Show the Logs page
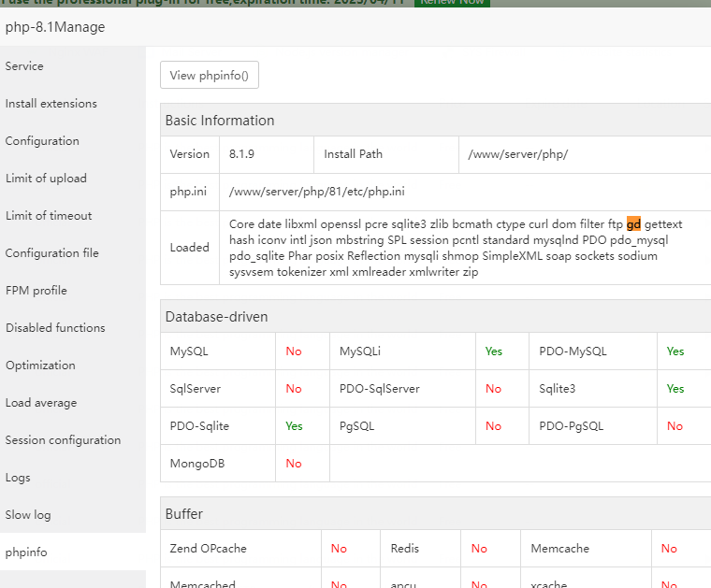The height and width of the screenshot is (588, 711). tap(18, 478)
